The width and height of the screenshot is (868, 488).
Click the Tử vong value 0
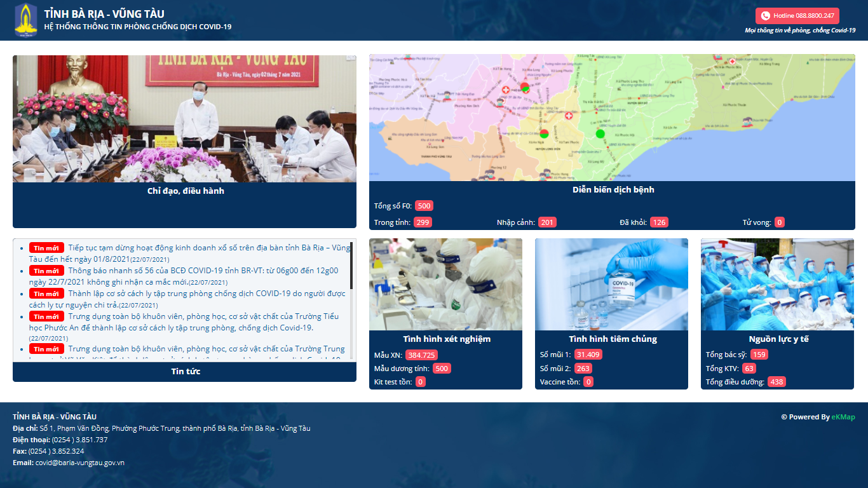(780, 222)
